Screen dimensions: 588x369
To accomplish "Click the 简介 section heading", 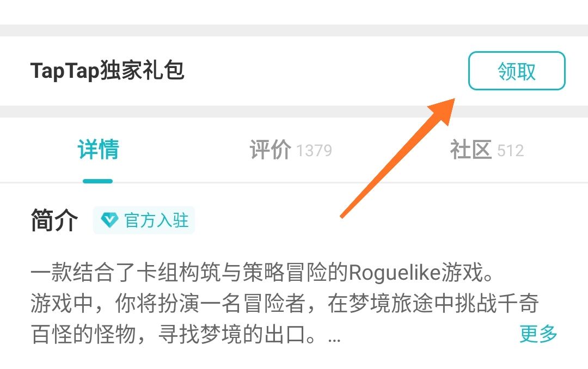I will pos(54,220).
